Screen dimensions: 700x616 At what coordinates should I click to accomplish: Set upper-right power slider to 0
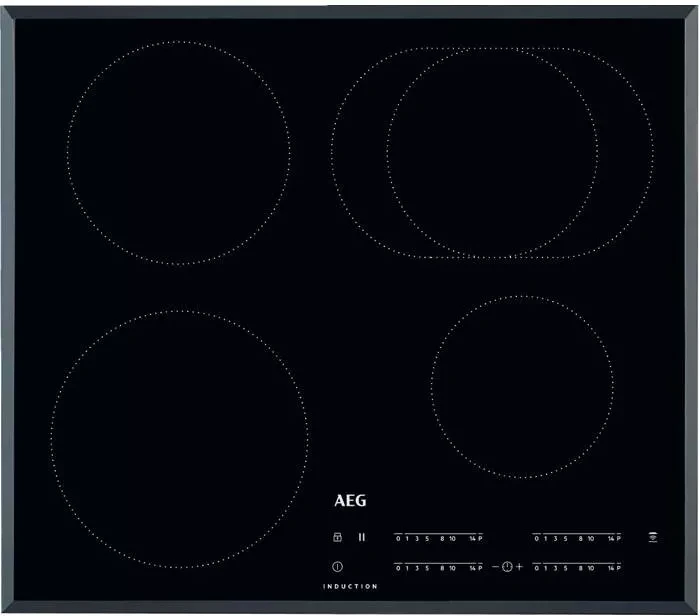(536, 538)
